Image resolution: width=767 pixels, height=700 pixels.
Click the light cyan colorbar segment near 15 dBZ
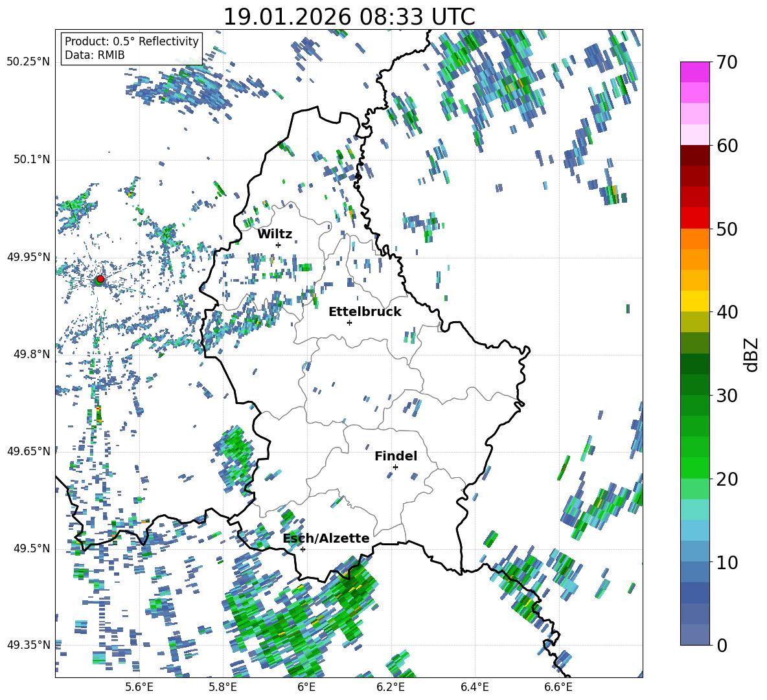(x=694, y=510)
